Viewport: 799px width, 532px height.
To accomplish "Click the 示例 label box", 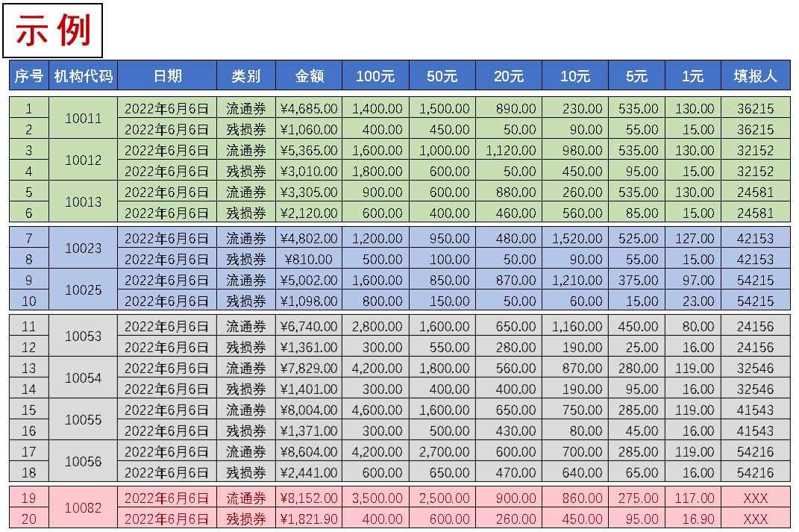I will pos(52,31).
